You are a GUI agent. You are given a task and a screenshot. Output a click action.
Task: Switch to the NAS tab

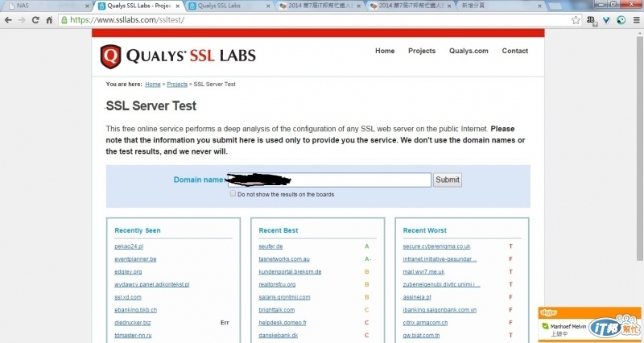coord(47,6)
